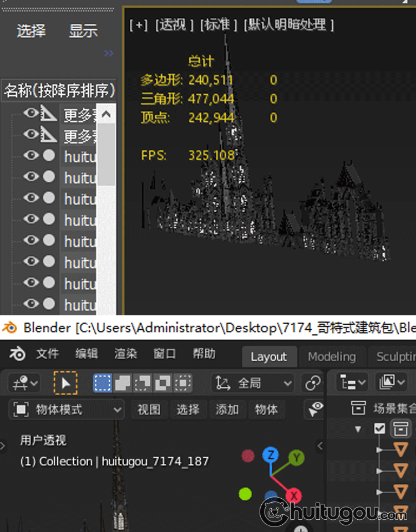Toggle visibility eye of the topmost 更多 row

coord(31,113)
